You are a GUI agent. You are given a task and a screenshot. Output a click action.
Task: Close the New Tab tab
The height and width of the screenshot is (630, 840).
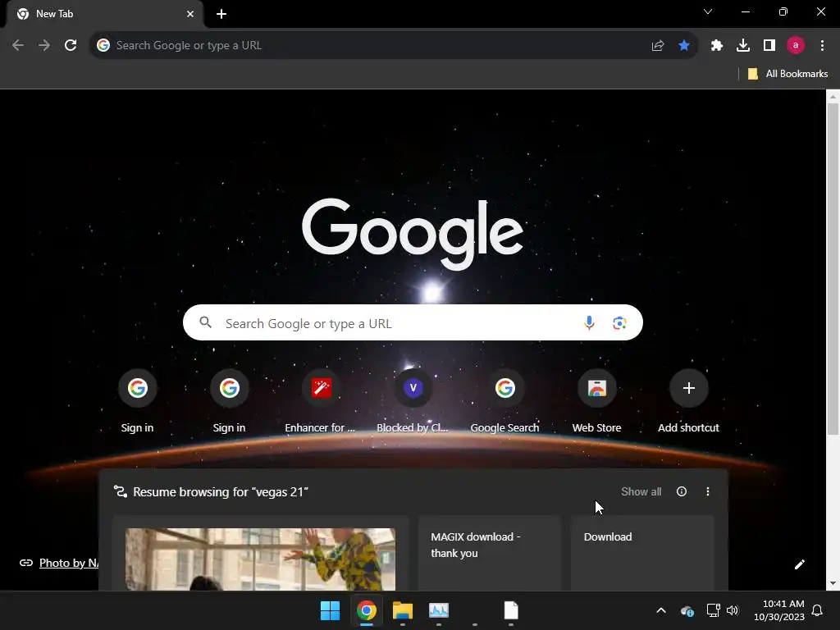[x=190, y=14]
